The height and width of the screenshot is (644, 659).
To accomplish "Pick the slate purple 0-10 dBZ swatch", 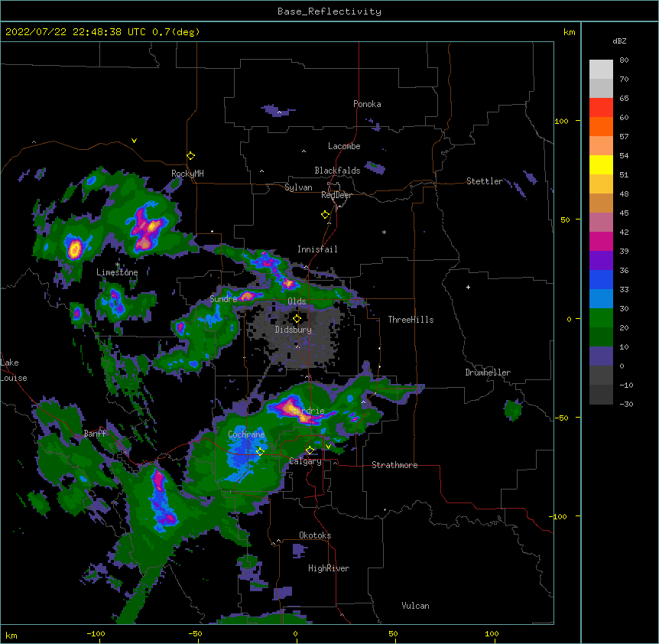I will (x=601, y=356).
